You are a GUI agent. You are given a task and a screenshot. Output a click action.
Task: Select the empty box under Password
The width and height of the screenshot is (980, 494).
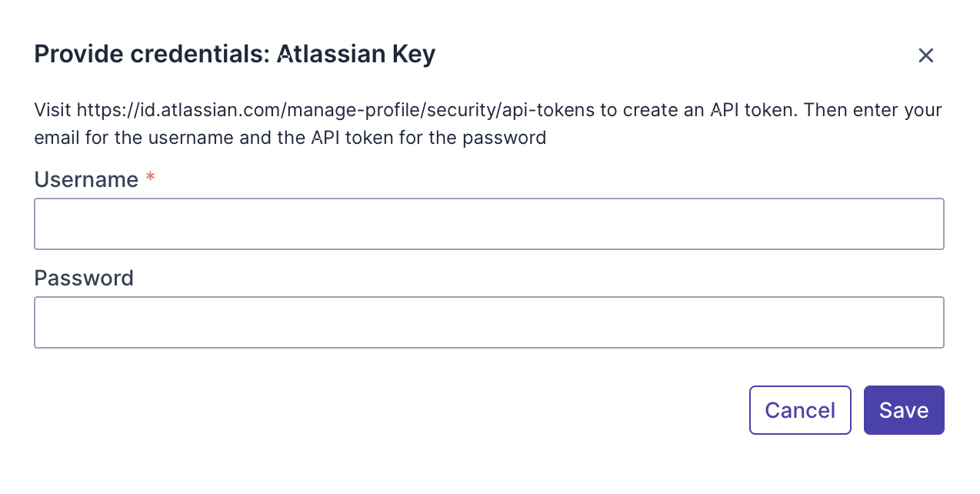(x=488, y=322)
